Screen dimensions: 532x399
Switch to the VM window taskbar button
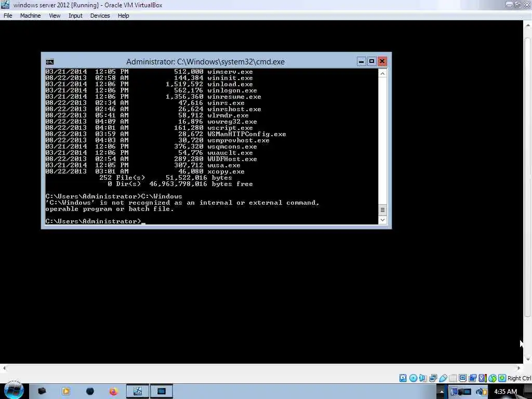[162, 391]
